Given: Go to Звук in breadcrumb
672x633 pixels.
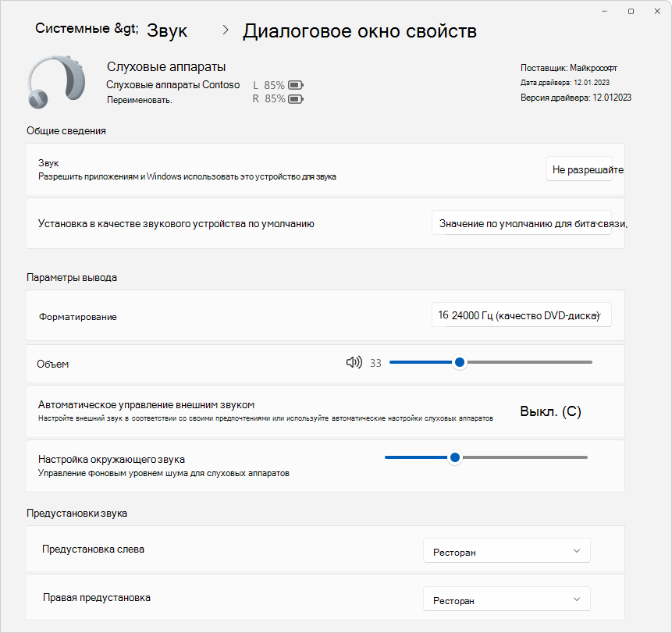Looking at the screenshot, I should tap(167, 31).
